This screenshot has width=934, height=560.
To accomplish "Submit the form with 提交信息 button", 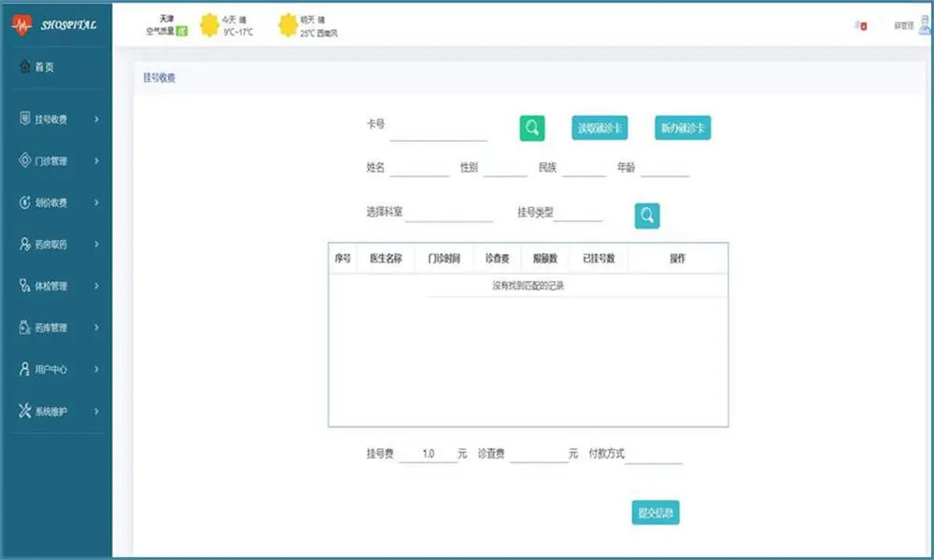I will point(656,512).
